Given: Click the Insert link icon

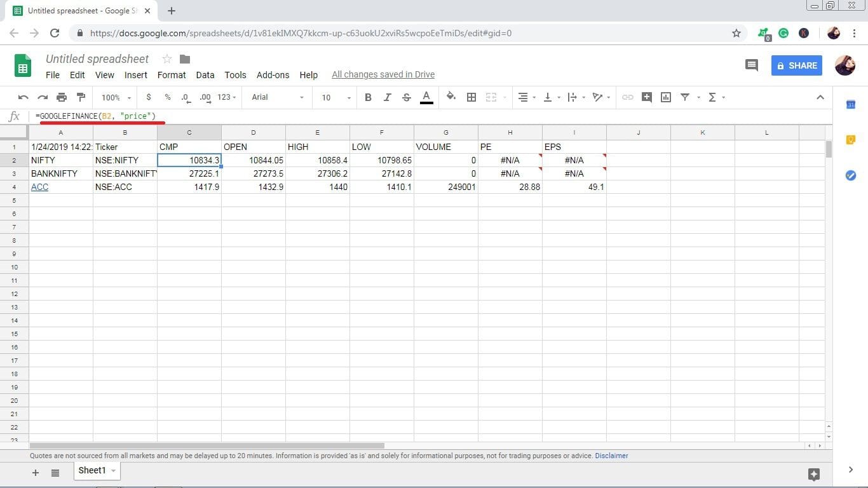Looking at the screenshot, I should point(627,97).
